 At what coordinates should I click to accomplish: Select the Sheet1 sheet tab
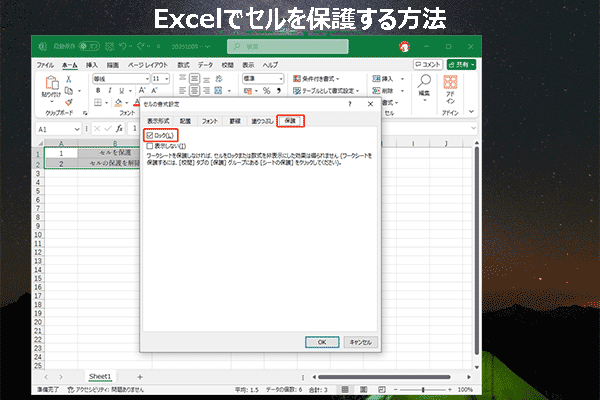(x=100, y=377)
